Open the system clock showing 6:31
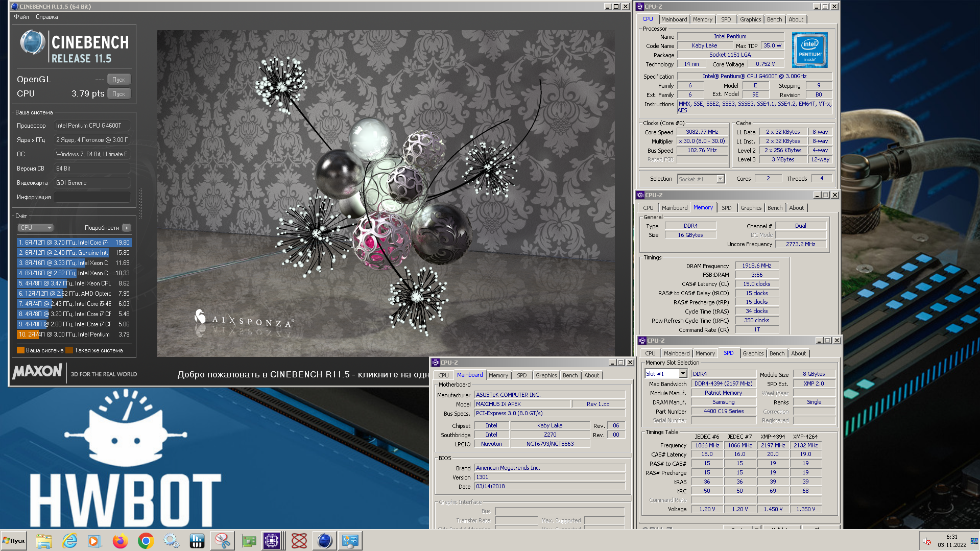Screen dimensions: 980x551 (952, 541)
